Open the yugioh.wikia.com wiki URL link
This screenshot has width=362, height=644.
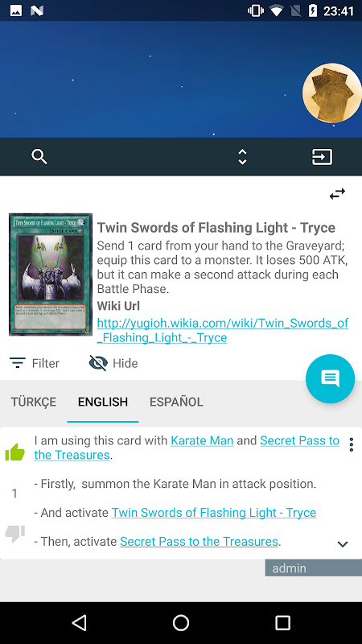(x=223, y=330)
